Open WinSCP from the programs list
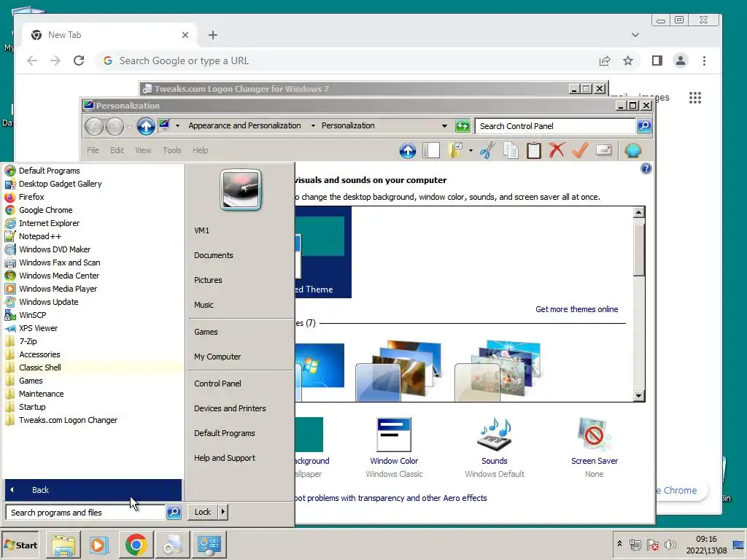The width and height of the screenshot is (747, 560). pyautogui.click(x=93, y=315)
